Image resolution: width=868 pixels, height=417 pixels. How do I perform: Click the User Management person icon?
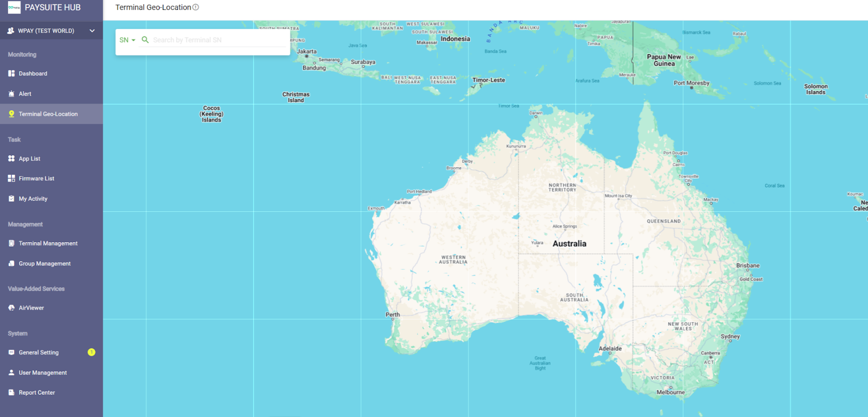tap(11, 372)
